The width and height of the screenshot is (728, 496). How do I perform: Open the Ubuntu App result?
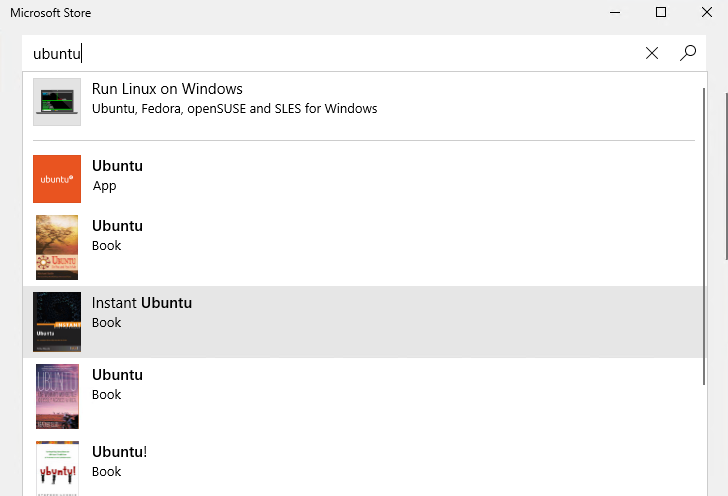363,179
